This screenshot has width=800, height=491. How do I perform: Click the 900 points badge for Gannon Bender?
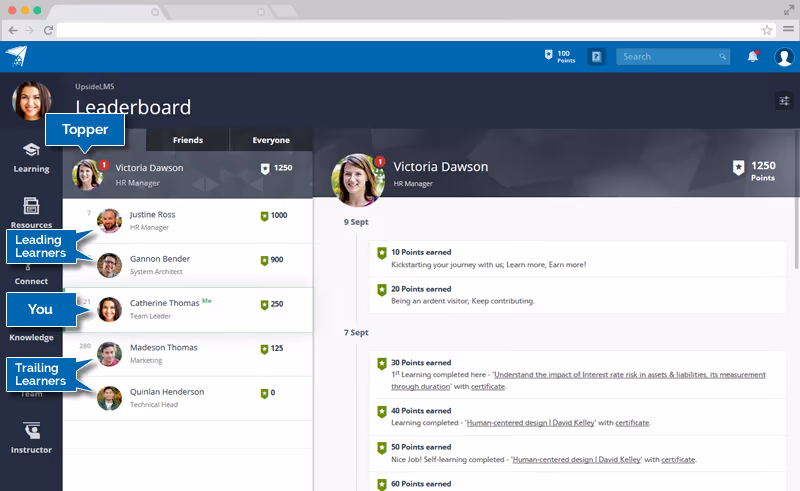[x=272, y=260]
